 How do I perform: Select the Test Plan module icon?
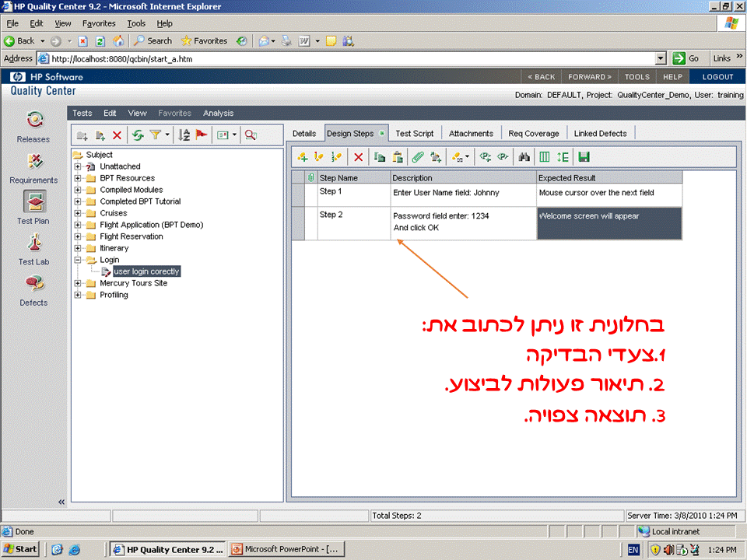tap(35, 202)
